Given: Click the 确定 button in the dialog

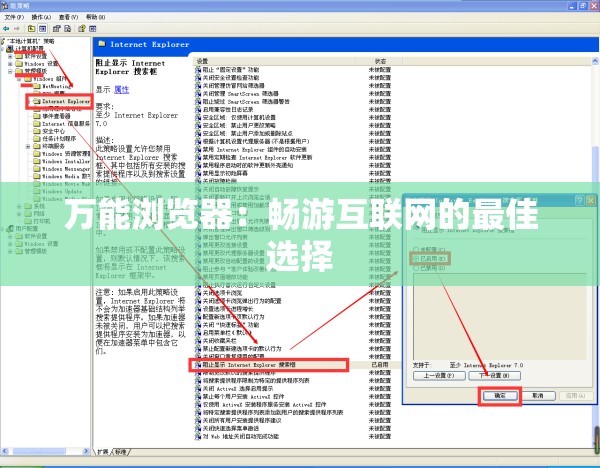Looking at the screenshot, I should click(500, 396).
